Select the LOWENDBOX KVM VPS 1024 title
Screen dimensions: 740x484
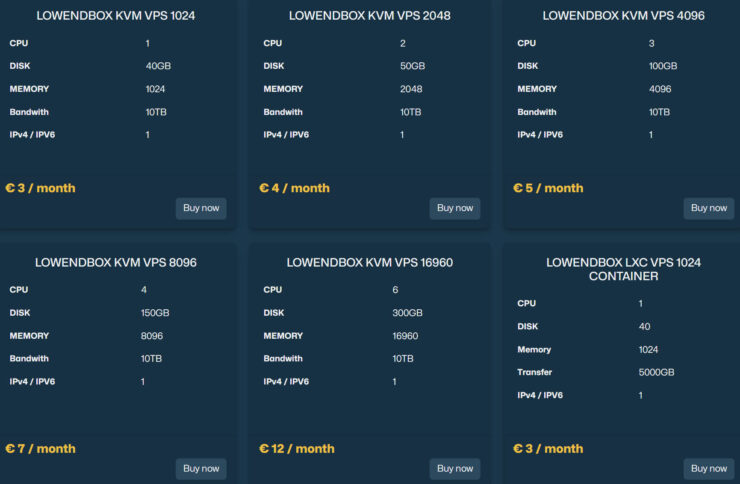click(x=116, y=16)
